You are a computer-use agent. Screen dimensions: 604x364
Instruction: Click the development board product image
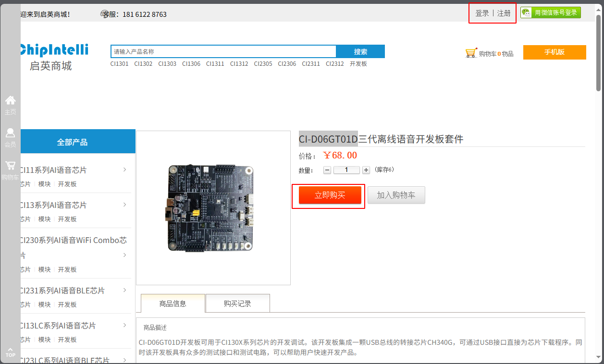click(x=213, y=207)
